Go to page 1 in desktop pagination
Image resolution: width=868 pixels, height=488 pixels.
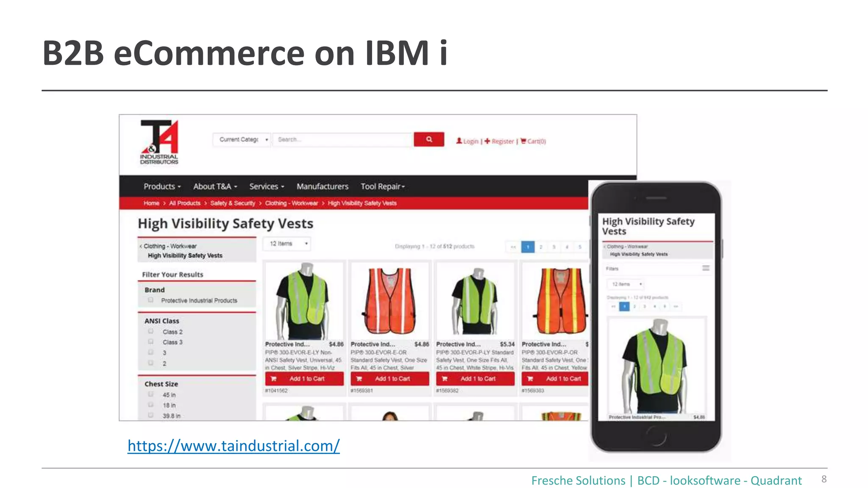coord(528,247)
